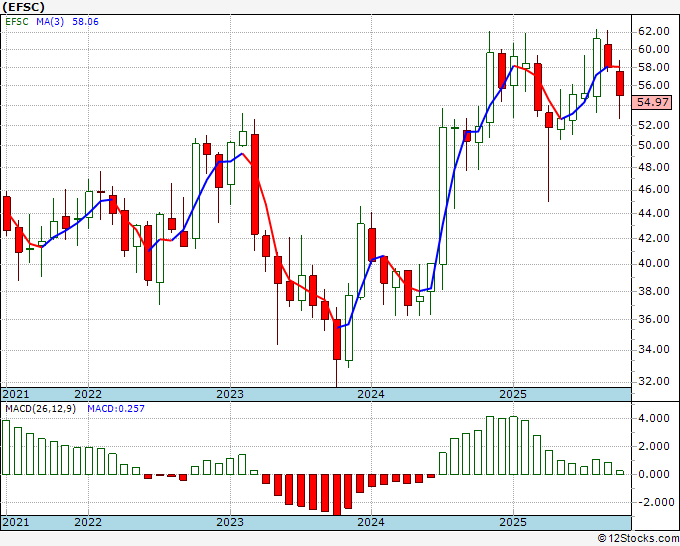
Task: Click 2022 on the price chart timeline
Action: (x=88, y=394)
